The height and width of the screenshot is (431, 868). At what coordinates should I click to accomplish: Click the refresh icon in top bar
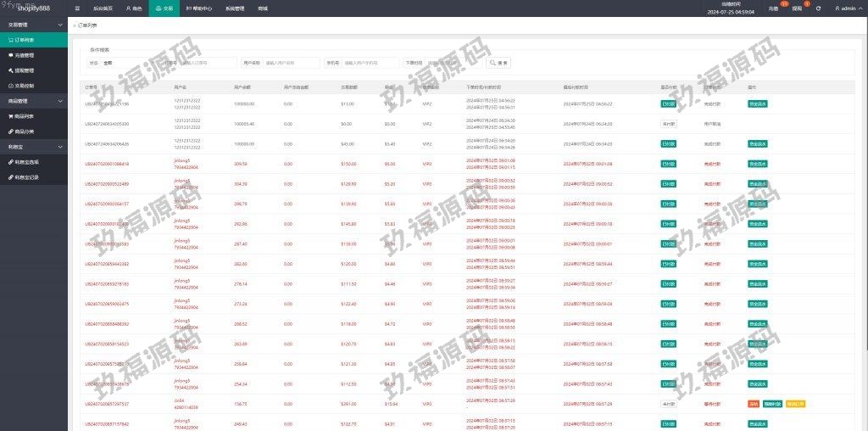(818, 8)
